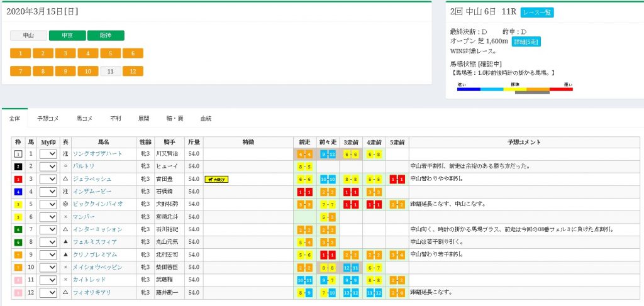644x306 pixels.
Task: Switch to the 全体 tab
Action: click(x=15, y=119)
